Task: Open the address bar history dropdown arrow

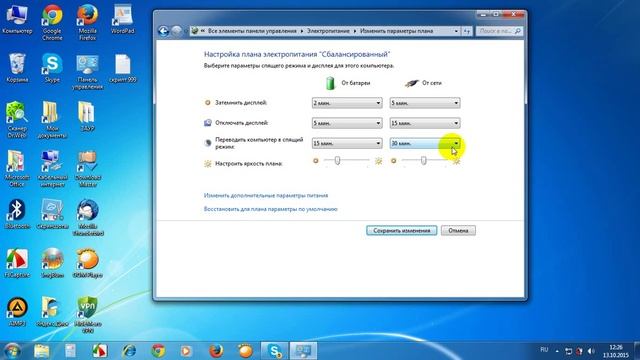Action: 456,31
